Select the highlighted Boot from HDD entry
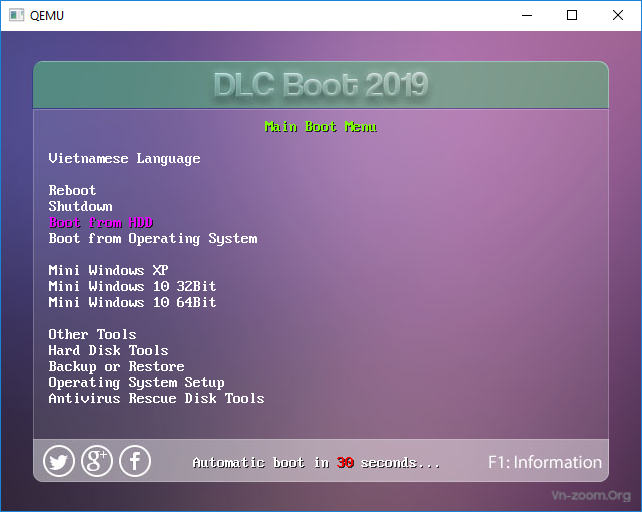The image size is (642, 512). pyautogui.click(x=100, y=222)
